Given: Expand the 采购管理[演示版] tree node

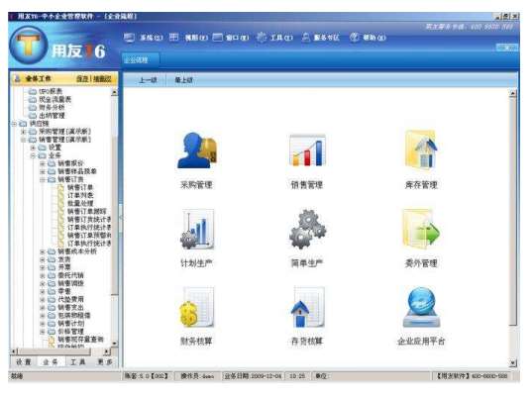Looking at the screenshot, I should 24,132.
